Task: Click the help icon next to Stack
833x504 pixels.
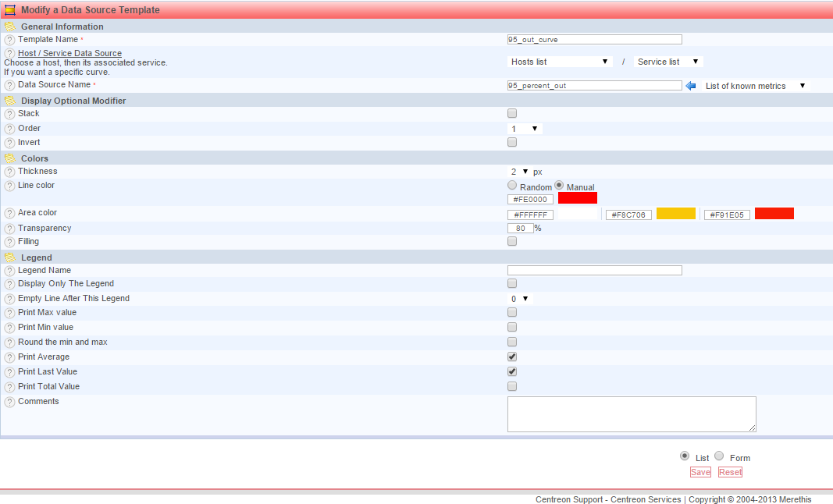Action: point(9,114)
